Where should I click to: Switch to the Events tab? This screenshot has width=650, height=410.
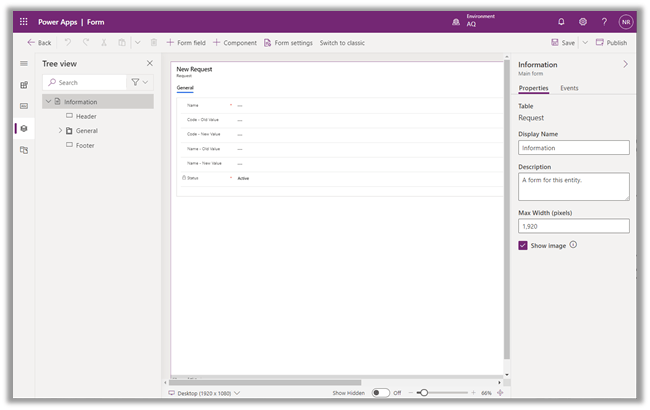point(569,88)
